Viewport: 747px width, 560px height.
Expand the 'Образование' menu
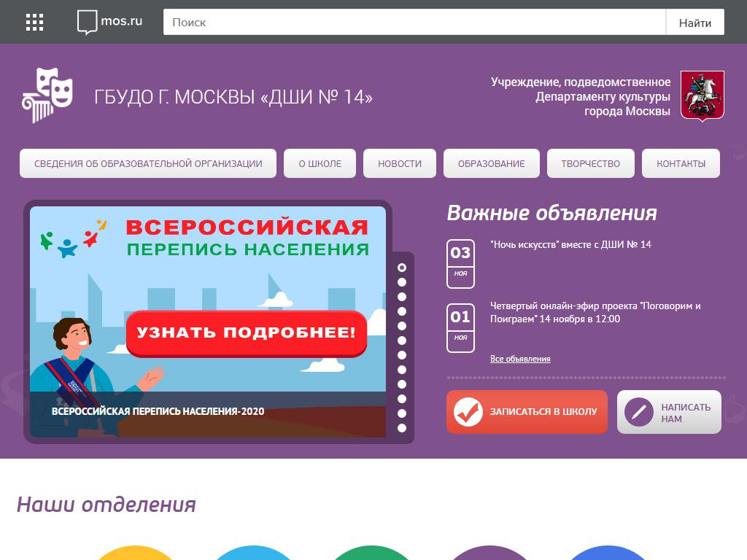(x=491, y=163)
